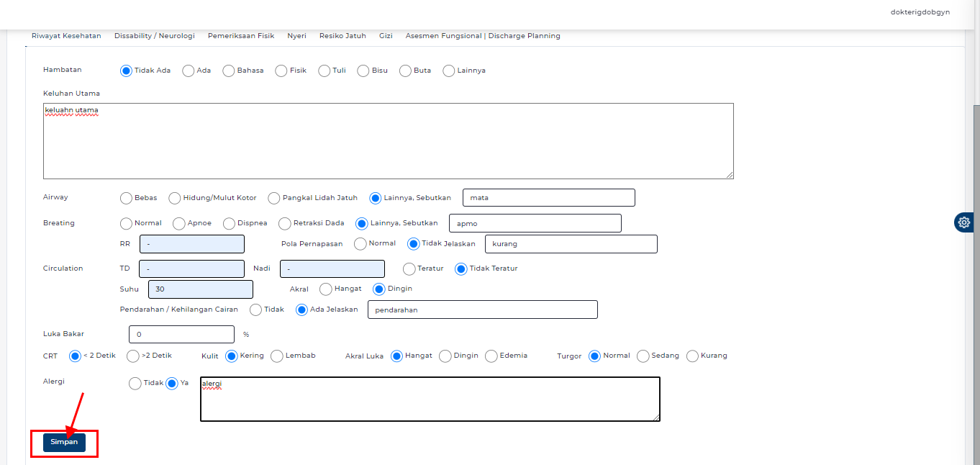Click inside the Keluhan Utama text area
This screenshot has height=465, width=980.
(389, 140)
